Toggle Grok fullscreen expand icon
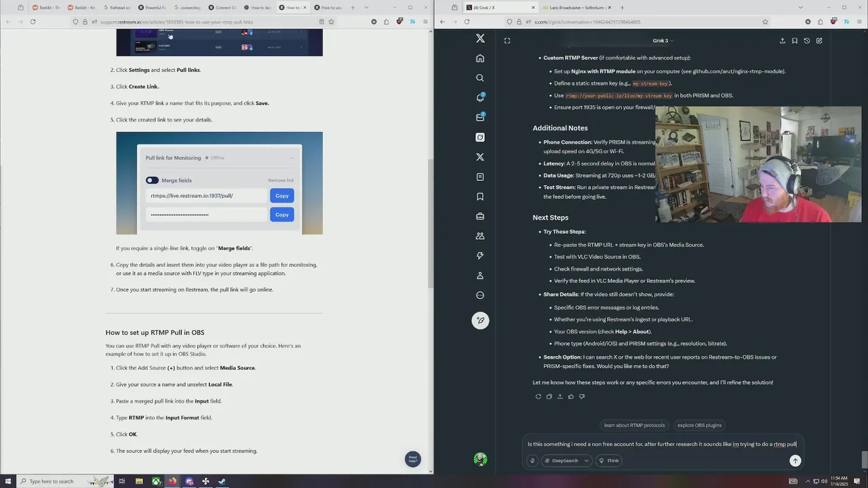The image size is (868, 488). pos(507,41)
